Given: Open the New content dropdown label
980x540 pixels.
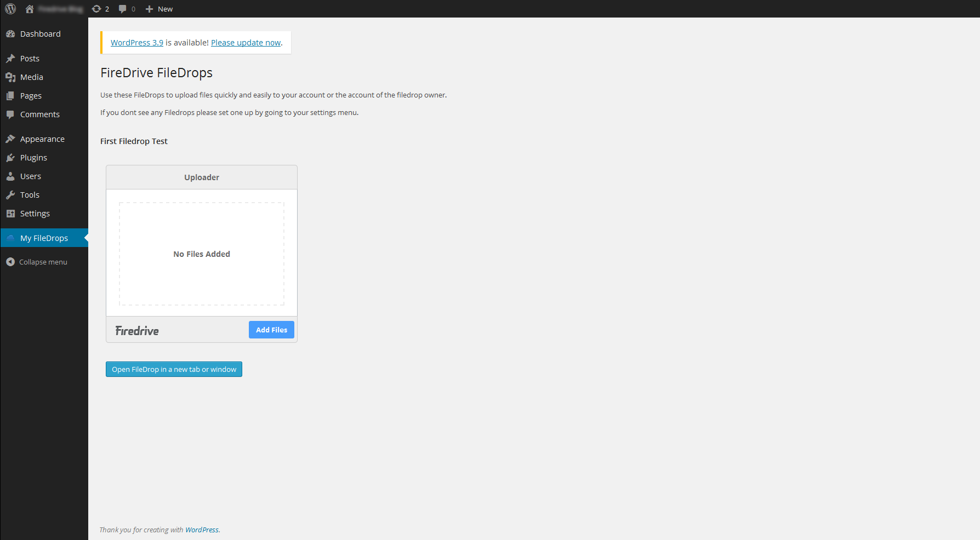Looking at the screenshot, I should coord(165,9).
